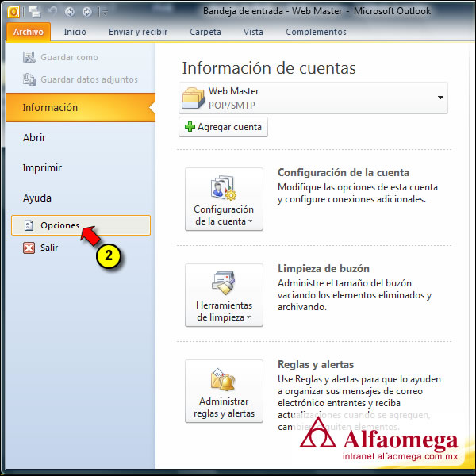The height and width of the screenshot is (476, 476).
Task: Click Administrar reglas y alertas button label
Action: click(x=224, y=408)
